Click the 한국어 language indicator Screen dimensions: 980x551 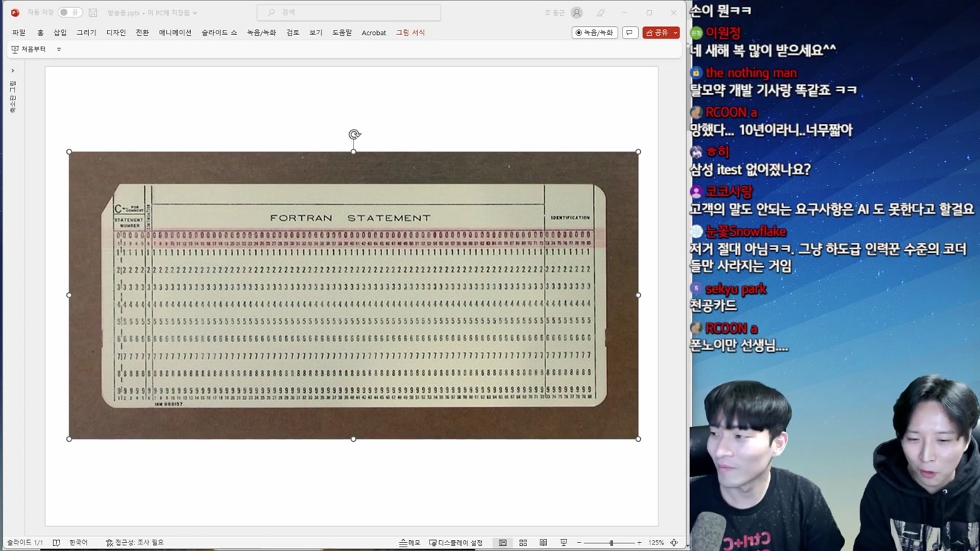pyautogui.click(x=78, y=543)
